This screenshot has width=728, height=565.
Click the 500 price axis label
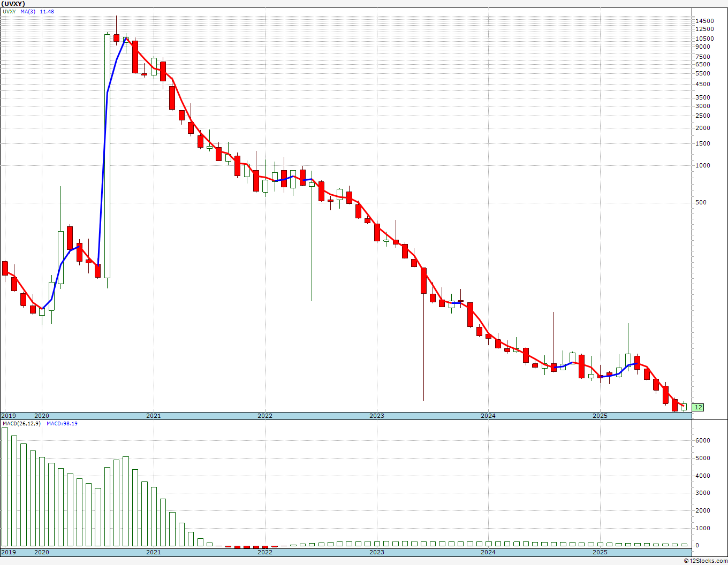(701, 202)
